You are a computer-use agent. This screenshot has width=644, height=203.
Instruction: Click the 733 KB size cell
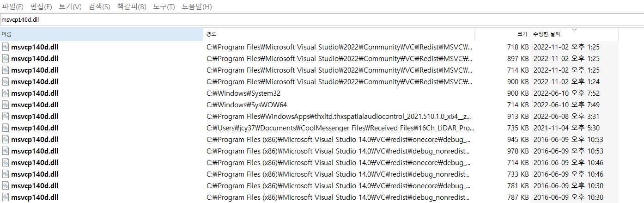tap(518, 174)
